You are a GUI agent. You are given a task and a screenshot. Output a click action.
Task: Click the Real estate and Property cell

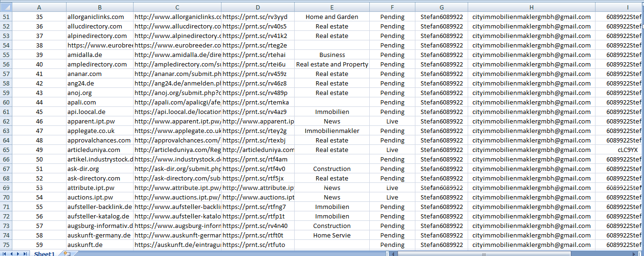tap(332, 64)
